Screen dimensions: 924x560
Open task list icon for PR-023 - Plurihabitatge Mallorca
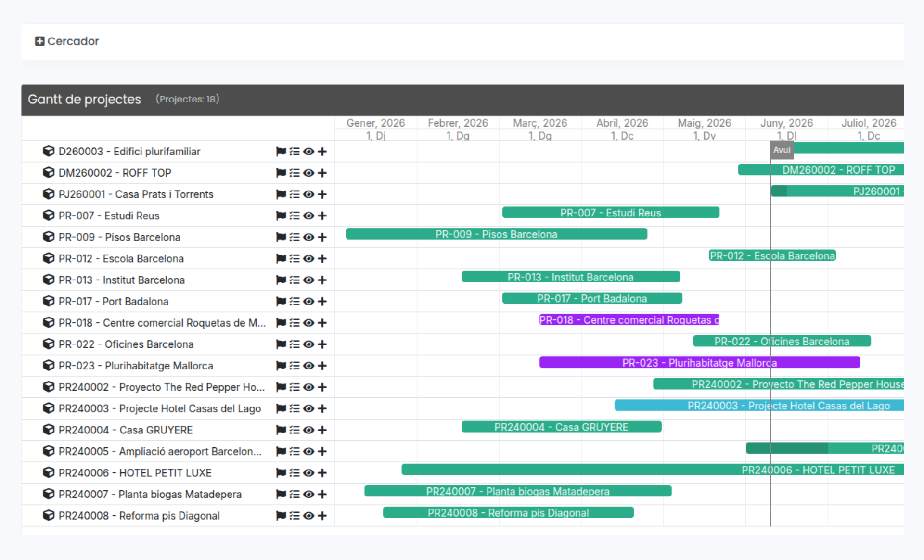pyautogui.click(x=295, y=366)
